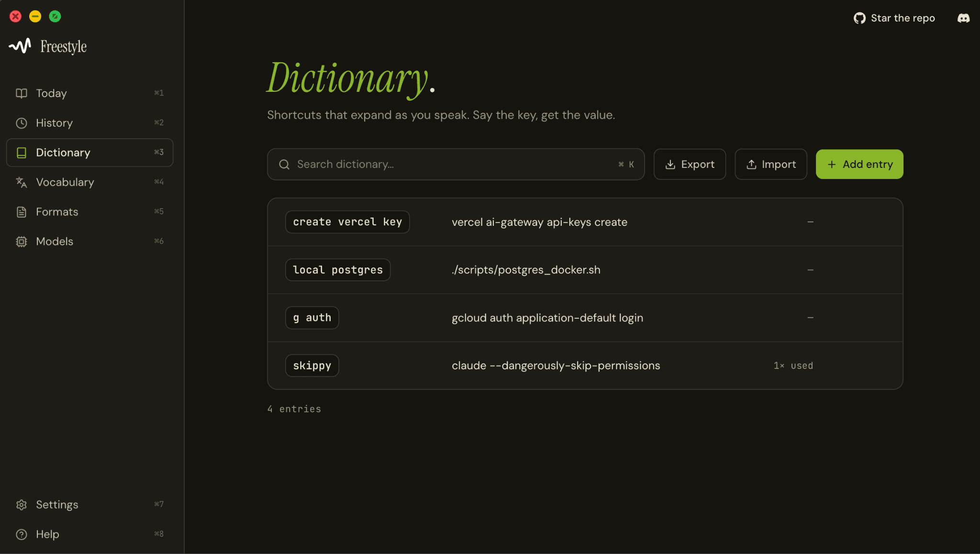Click the magnifier icon in search field
Viewport: 980px width, 554px height.
coord(284,165)
